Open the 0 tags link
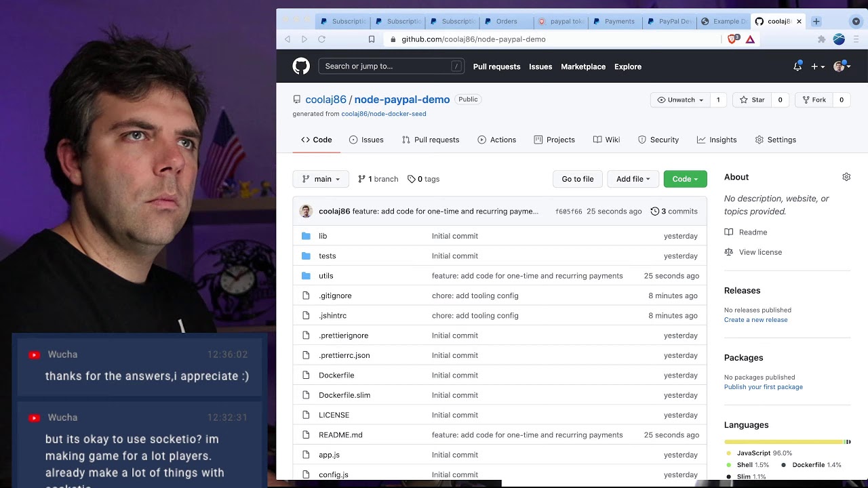Viewport: 868px width, 488px height. point(424,179)
